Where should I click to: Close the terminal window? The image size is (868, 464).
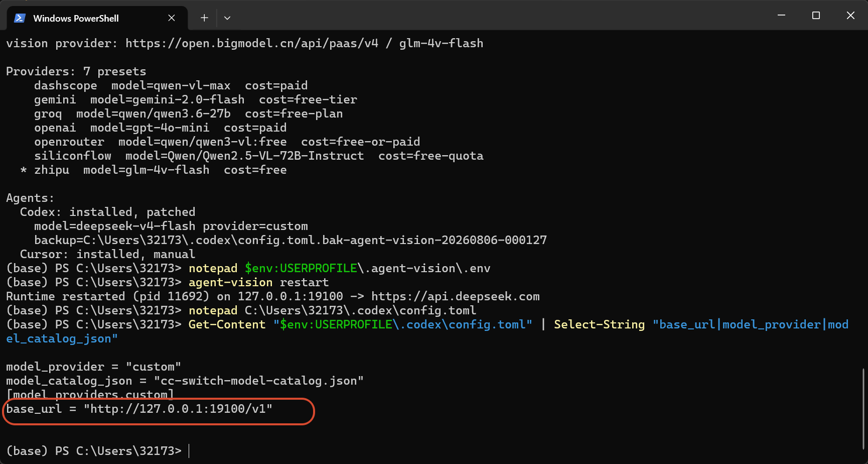(850, 16)
